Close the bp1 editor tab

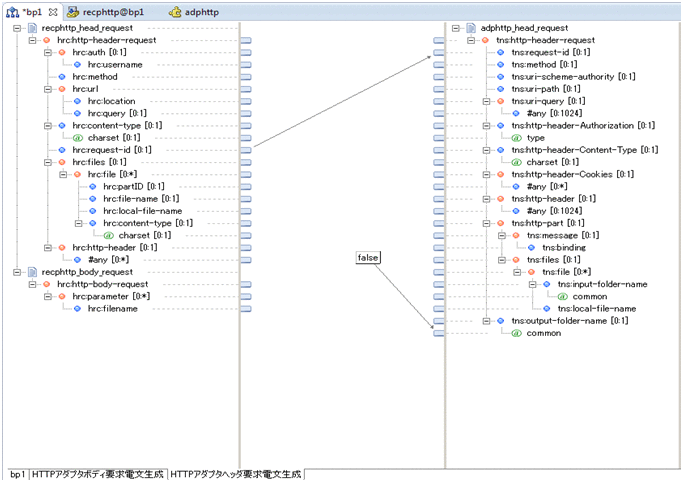(52, 12)
